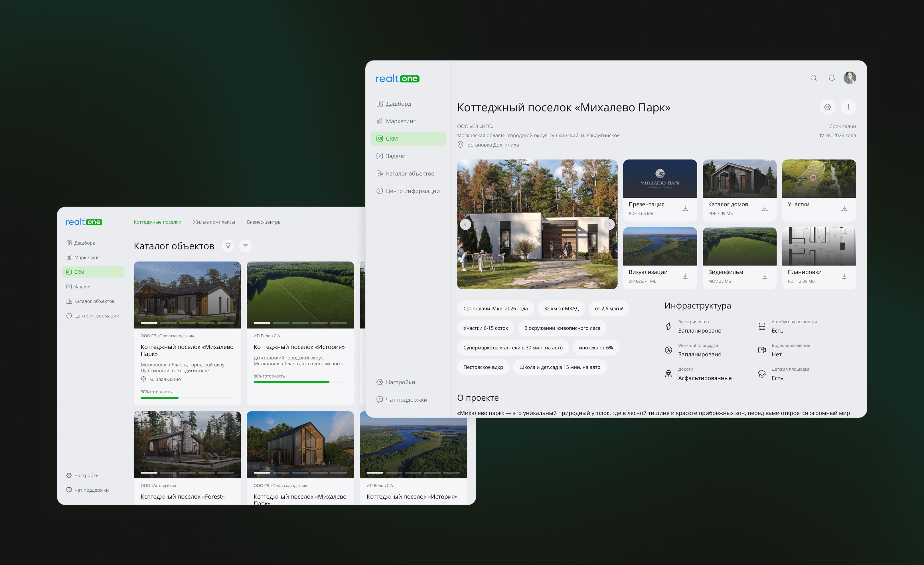
Task: Click the search magnifier icon
Action: pos(813,78)
